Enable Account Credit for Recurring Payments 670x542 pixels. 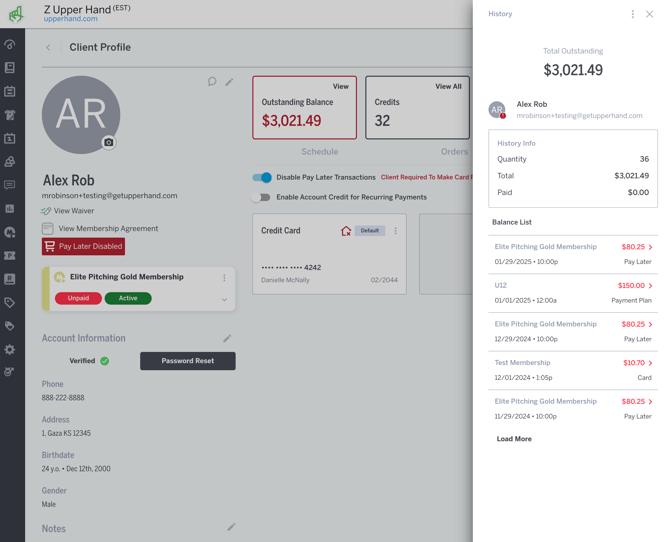pos(262,197)
